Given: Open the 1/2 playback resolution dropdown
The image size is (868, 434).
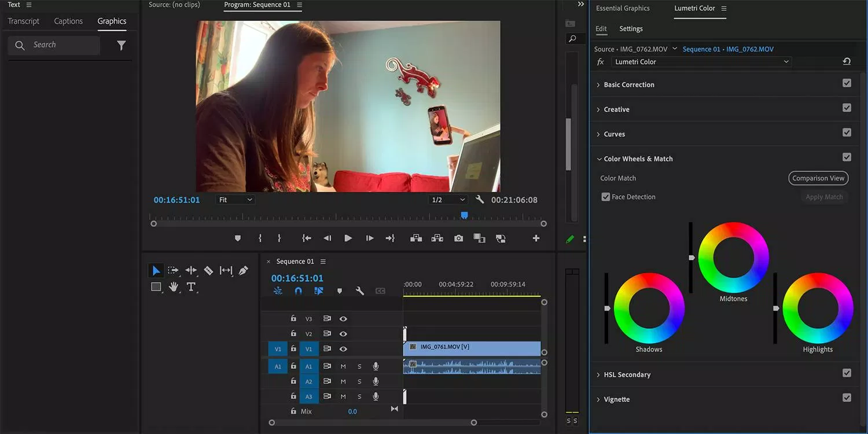Looking at the screenshot, I should click(448, 199).
